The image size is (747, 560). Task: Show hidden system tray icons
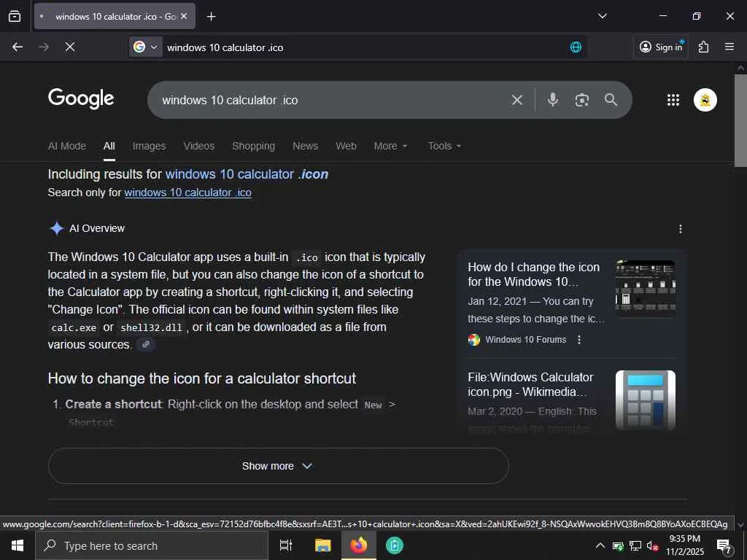(x=600, y=545)
